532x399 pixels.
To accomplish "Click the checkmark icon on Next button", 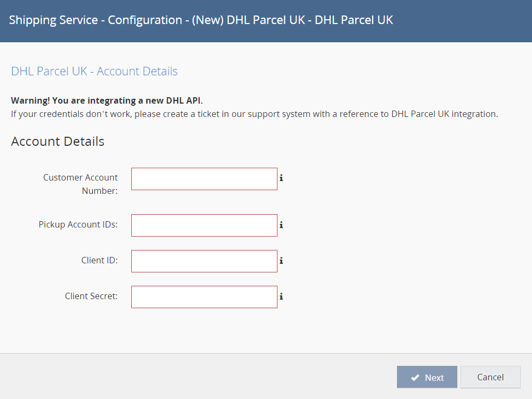I will coord(415,378).
